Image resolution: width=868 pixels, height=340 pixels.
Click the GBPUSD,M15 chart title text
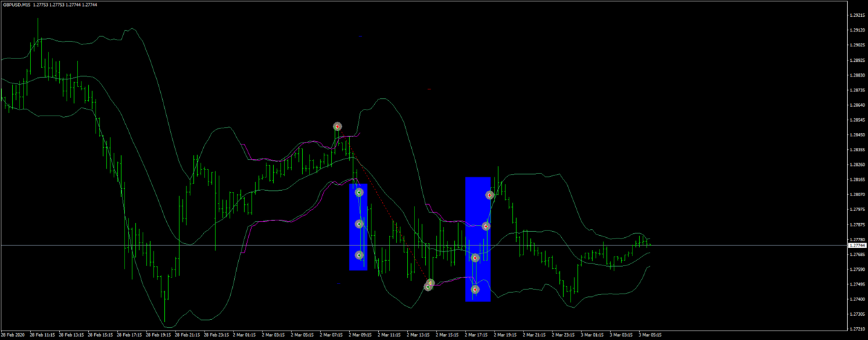pos(16,5)
